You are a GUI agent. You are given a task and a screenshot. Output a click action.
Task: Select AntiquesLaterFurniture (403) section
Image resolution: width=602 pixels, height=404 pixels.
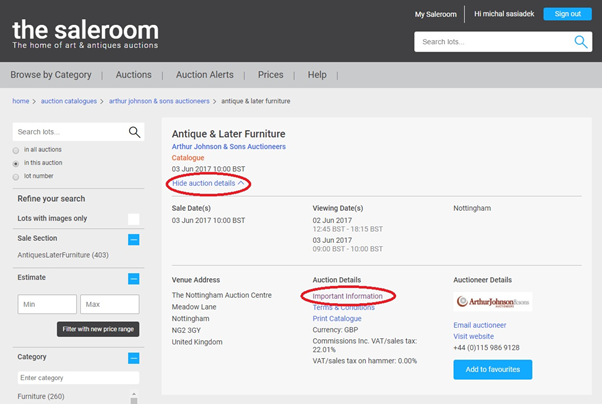click(x=63, y=255)
